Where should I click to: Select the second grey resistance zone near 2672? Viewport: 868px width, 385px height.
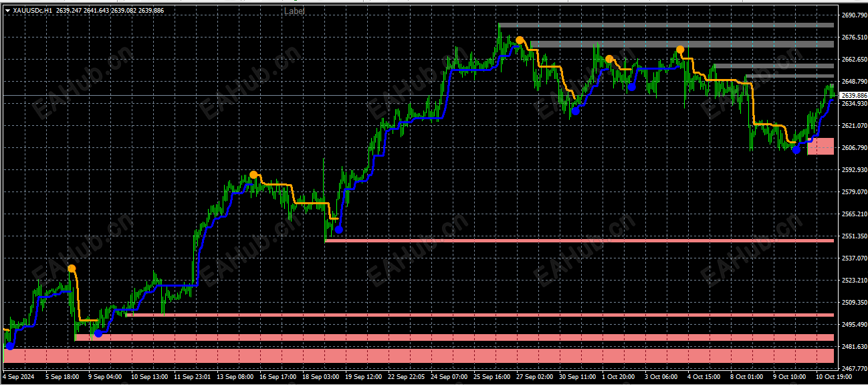coord(682,44)
